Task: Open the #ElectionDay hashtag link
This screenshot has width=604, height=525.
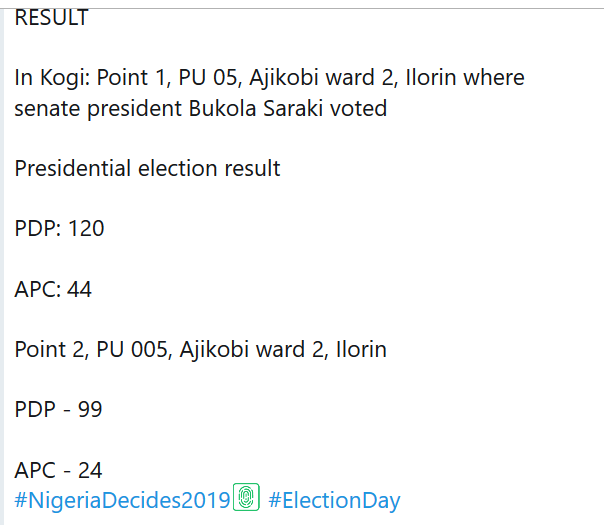Action: coord(334,500)
